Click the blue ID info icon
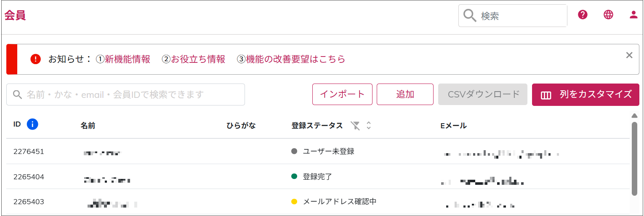Image resolution: width=644 pixels, height=216 pixels. [32, 124]
